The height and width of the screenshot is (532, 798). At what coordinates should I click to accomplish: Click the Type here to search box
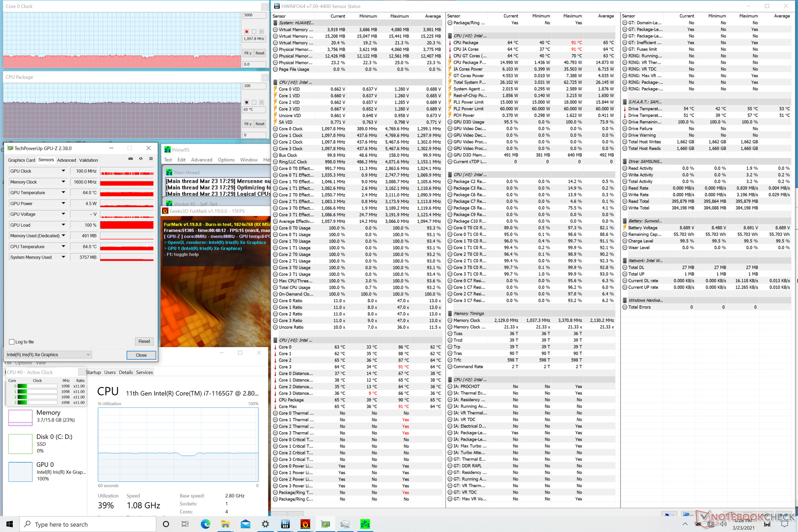[x=89, y=524]
